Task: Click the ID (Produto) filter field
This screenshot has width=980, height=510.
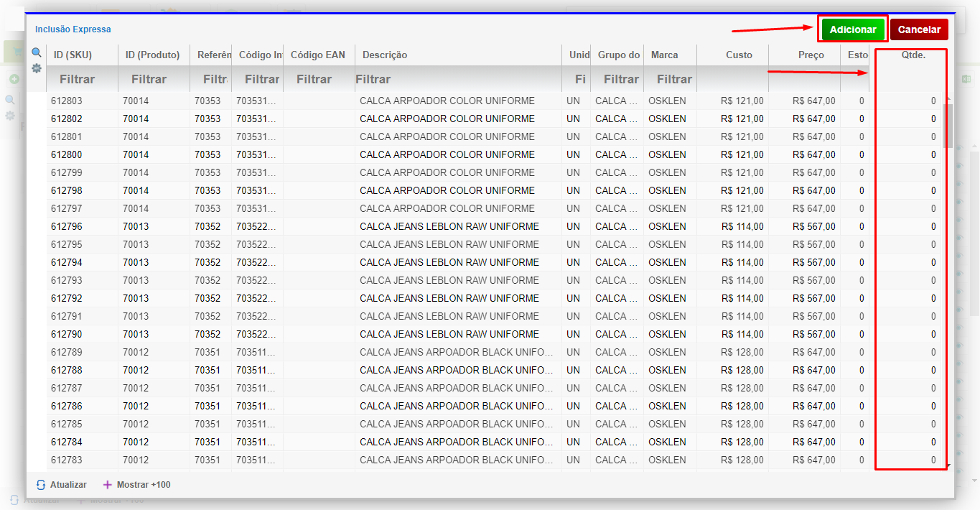Action: point(154,79)
